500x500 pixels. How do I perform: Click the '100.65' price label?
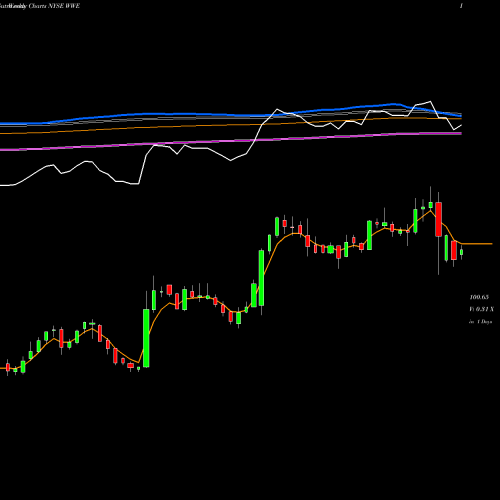[x=479, y=297]
